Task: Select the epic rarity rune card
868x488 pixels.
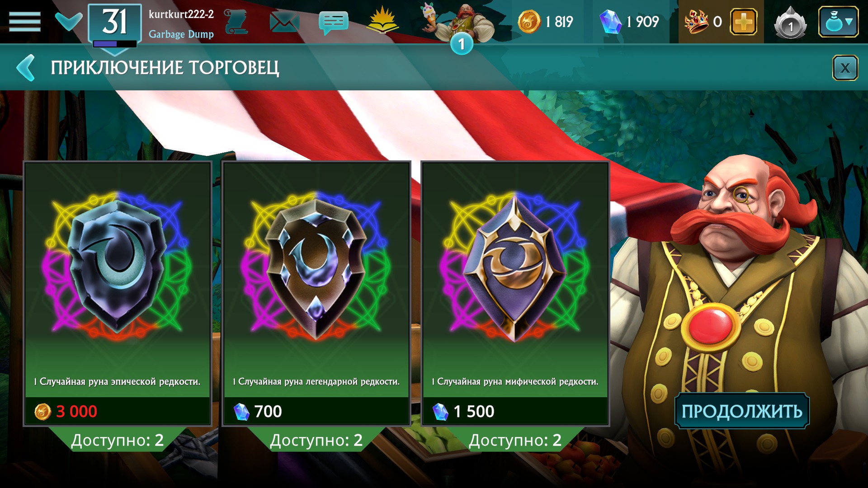Action: 118,294
